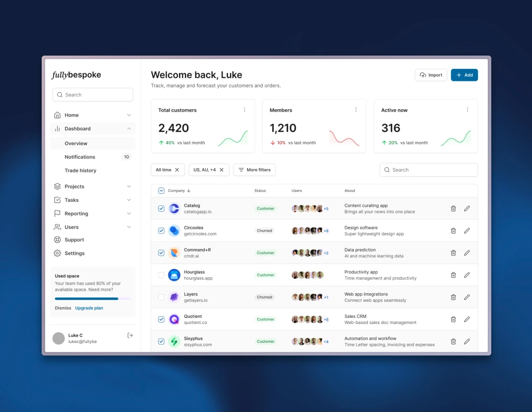Edit the Quotient entry
The width and height of the screenshot is (532, 412).
(x=467, y=319)
